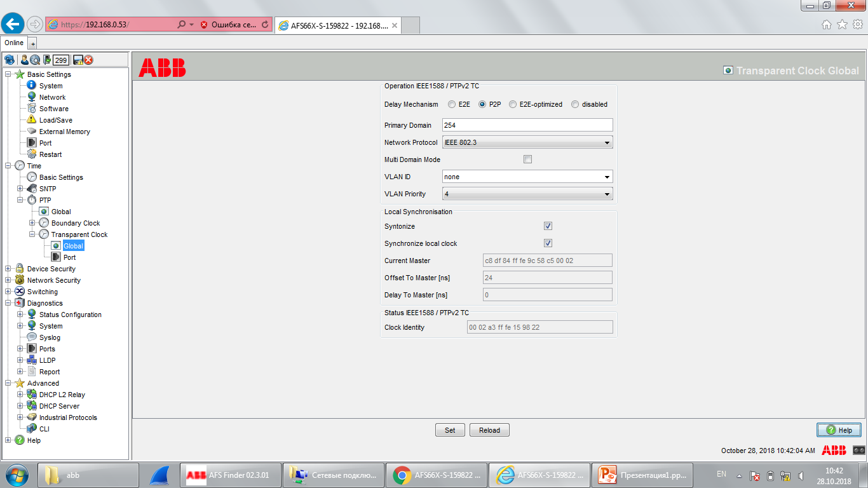The height and width of the screenshot is (488, 868).
Task: Click the Clock Identity value field
Action: click(539, 327)
